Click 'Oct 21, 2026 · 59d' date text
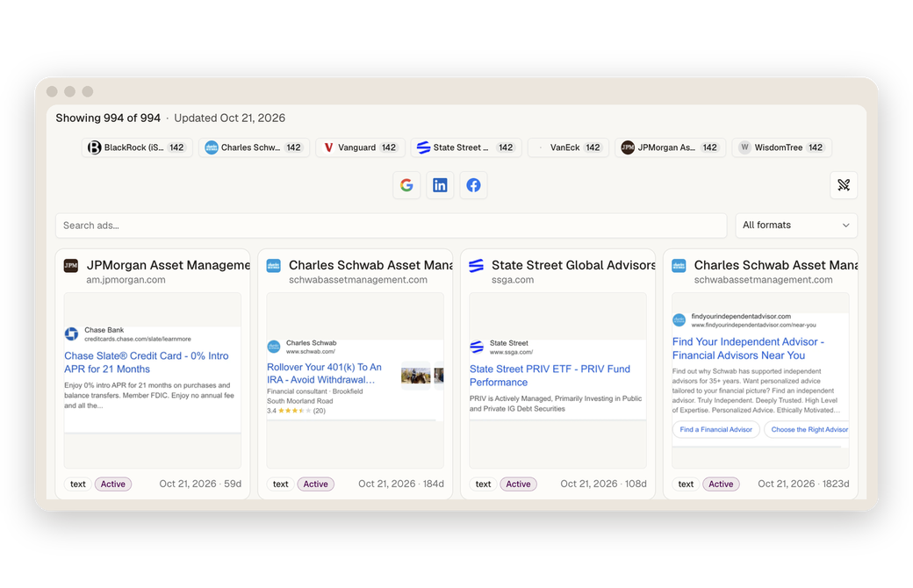The image size is (913, 588). click(x=200, y=484)
